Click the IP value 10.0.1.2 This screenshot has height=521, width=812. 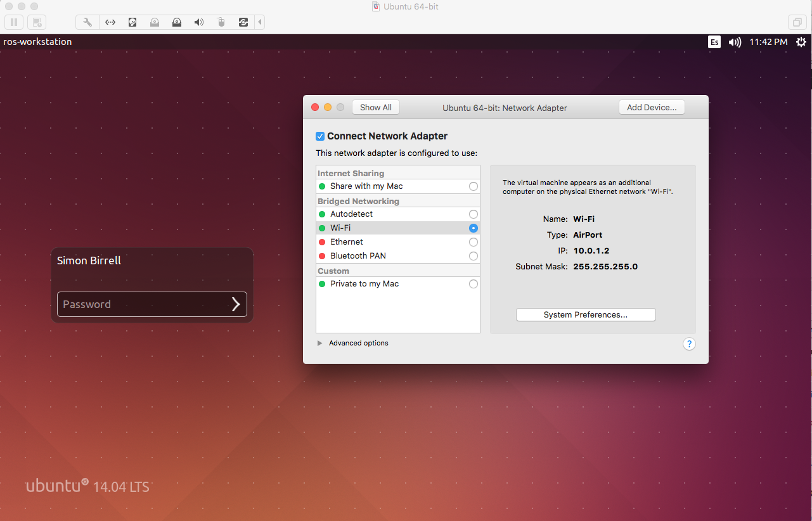591,251
